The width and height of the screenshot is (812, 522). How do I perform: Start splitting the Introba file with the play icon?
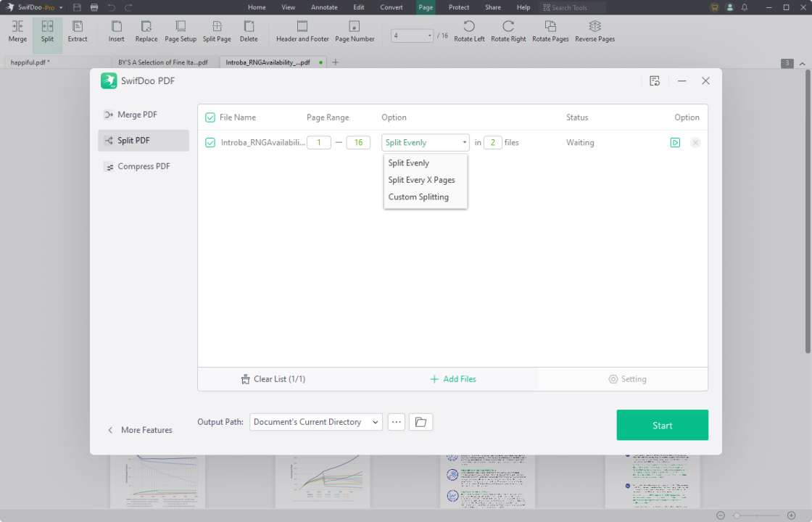click(675, 142)
